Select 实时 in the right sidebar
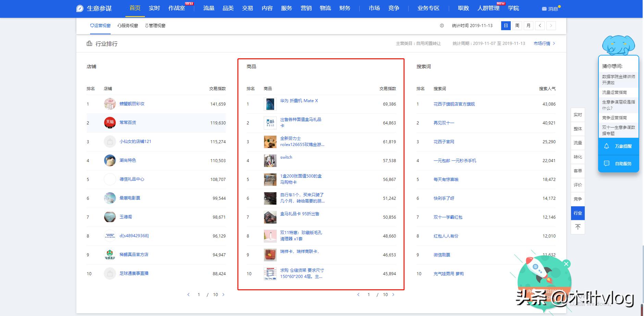644x316 pixels. pos(578,114)
